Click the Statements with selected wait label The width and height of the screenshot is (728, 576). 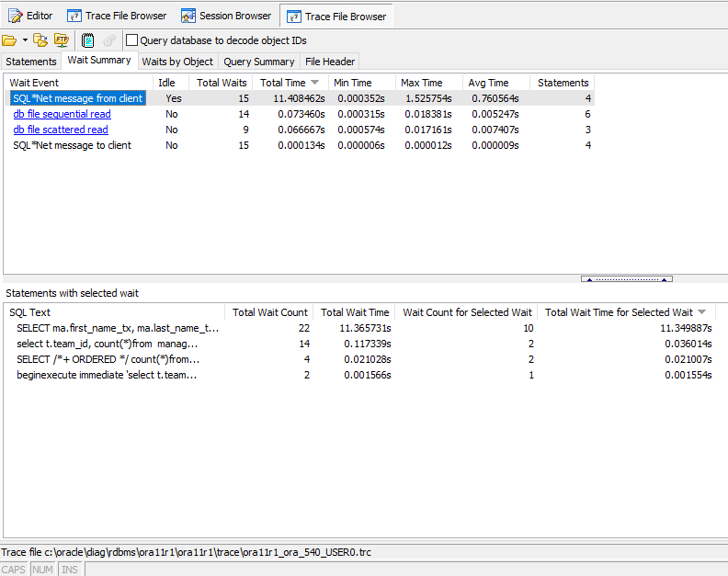pyautogui.click(x=72, y=293)
